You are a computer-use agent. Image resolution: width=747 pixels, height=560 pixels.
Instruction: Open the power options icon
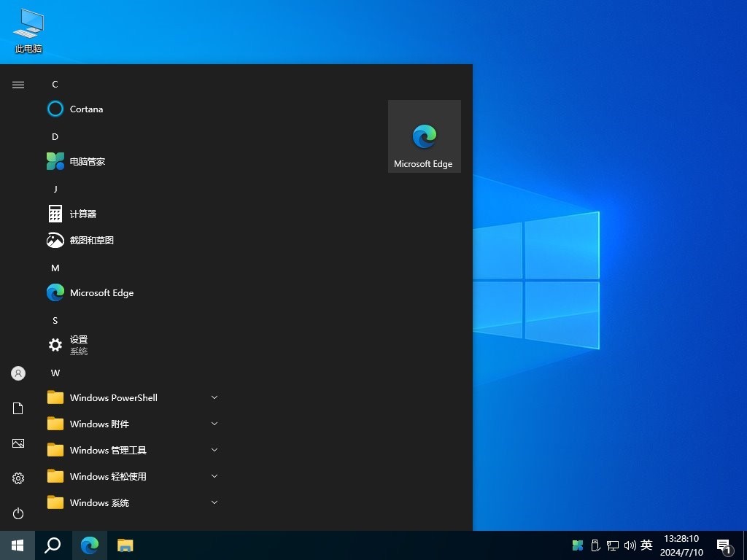click(18, 513)
